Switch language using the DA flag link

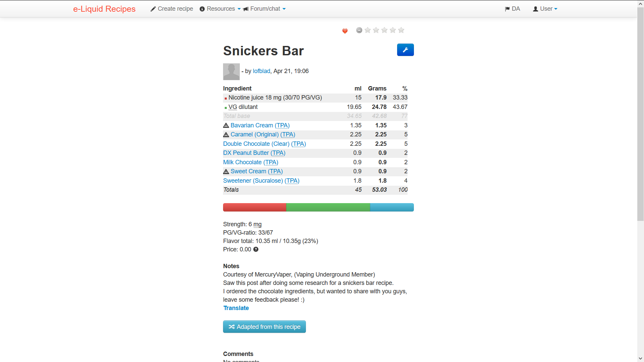pos(513,9)
